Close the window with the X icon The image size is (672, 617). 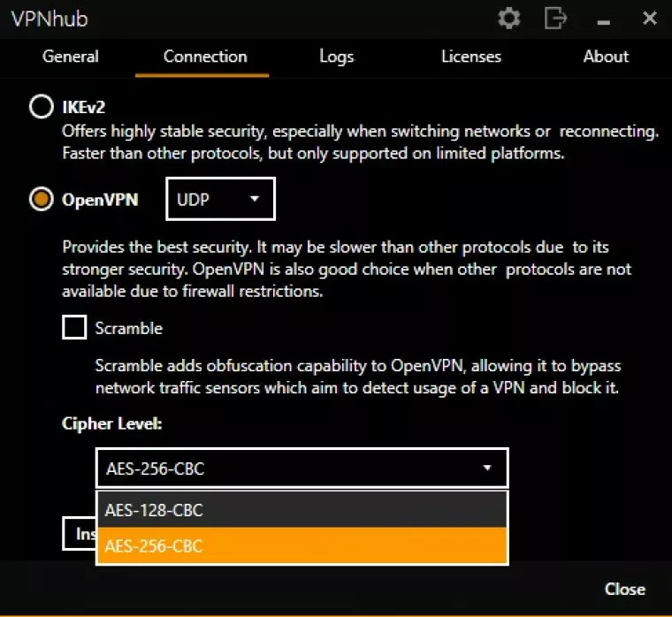click(x=649, y=18)
